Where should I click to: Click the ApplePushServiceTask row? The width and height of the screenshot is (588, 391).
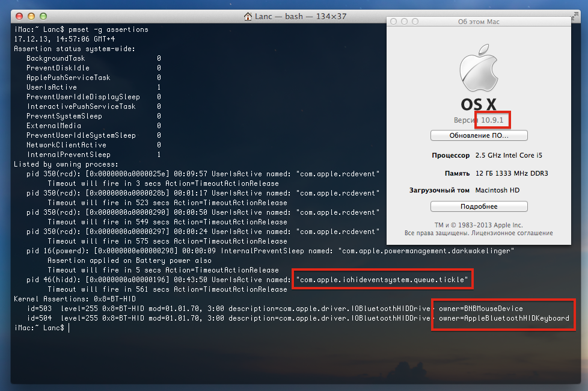tap(93, 78)
